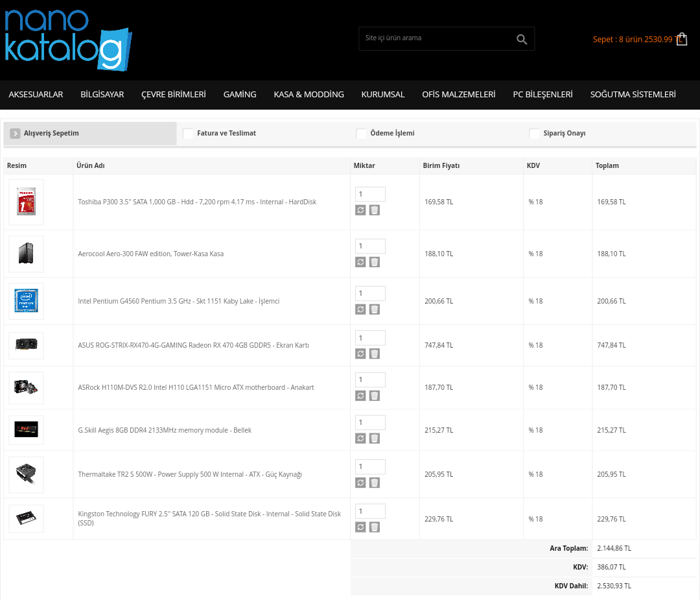Open Aerocool Aero-300 FAW edition link
Viewport: 700px width, 600px height.
[x=151, y=254]
